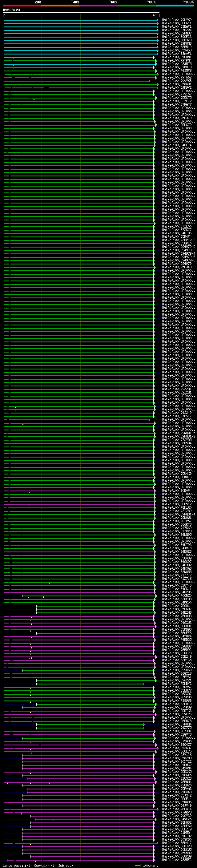
Task: Select the UniRef100_Q5F379 label
Action: point(176,118)
